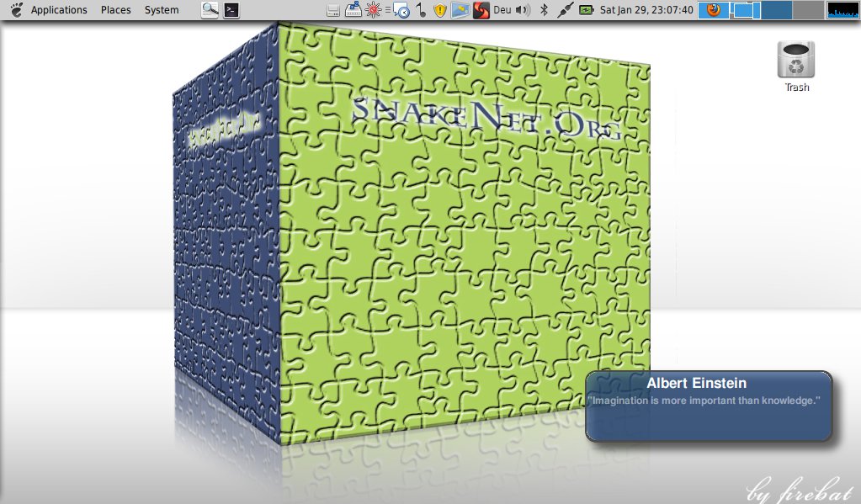861x504 pixels.
Task: Click the battery power status icon
Action: point(586,10)
